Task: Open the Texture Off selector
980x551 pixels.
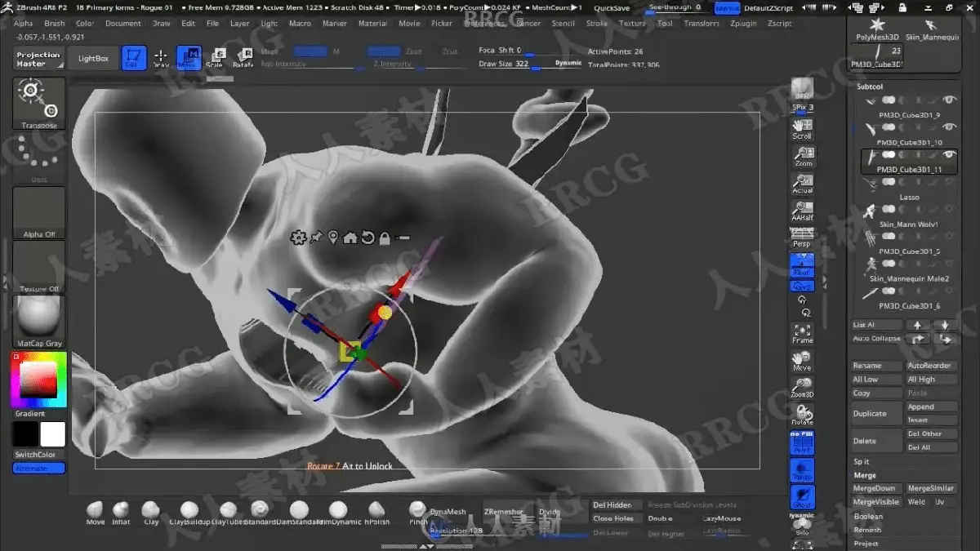Action: (39, 267)
